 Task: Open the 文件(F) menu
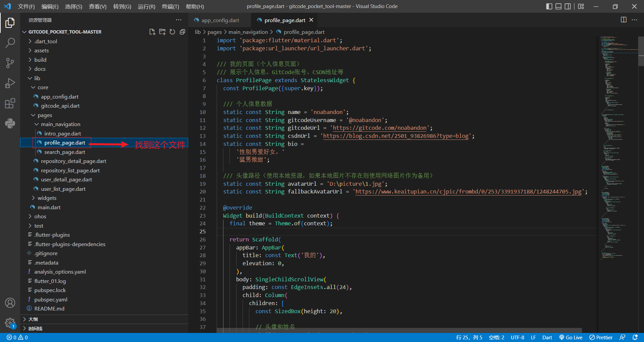pos(26,6)
